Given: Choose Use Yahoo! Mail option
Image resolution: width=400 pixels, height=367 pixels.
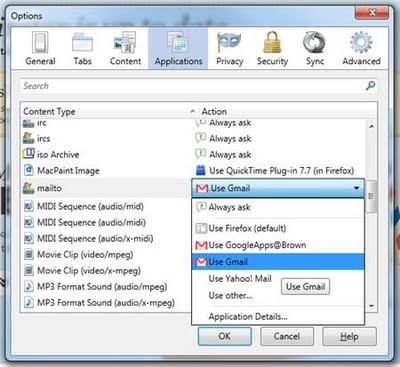Looking at the screenshot, I should pyautogui.click(x=240, y=278).
